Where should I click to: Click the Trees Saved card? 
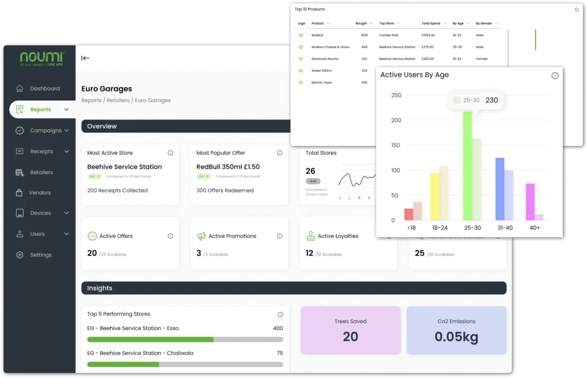tap(350, 330)
